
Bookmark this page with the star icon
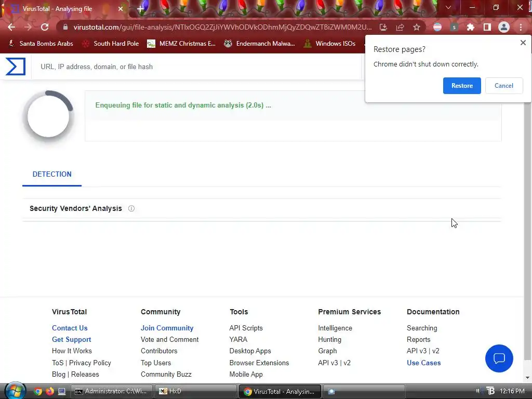[x=417, y=27]
